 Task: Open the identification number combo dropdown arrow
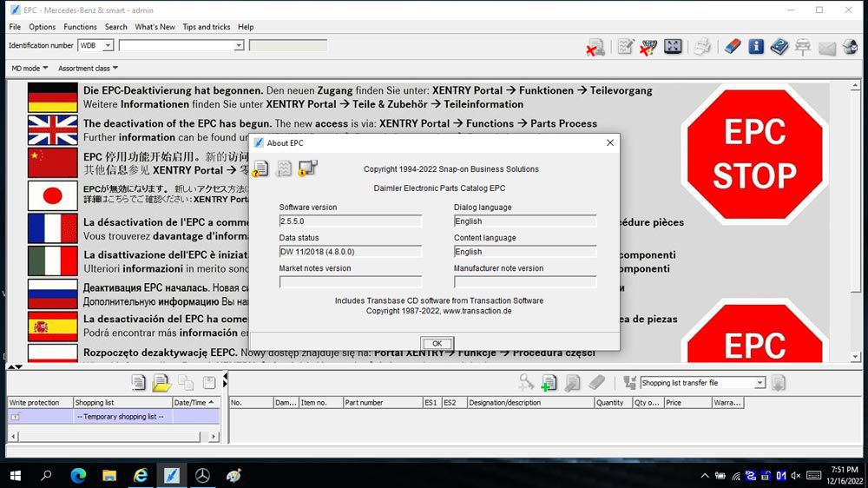coord(239,45)
